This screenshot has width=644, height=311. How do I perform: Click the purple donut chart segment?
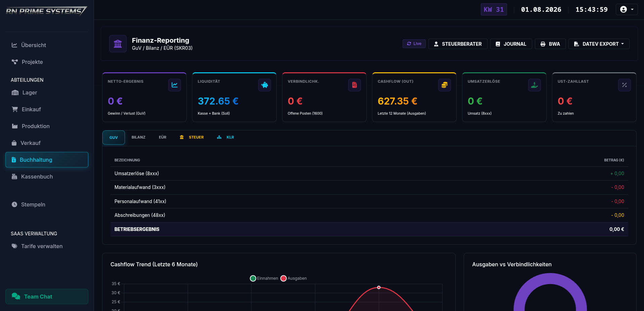point(550,279)
